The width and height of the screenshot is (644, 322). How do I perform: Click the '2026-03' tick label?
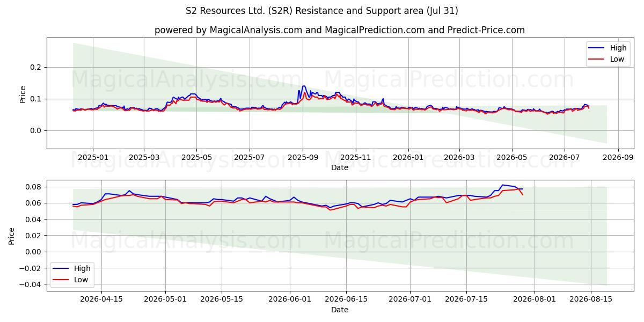[459, 157]
